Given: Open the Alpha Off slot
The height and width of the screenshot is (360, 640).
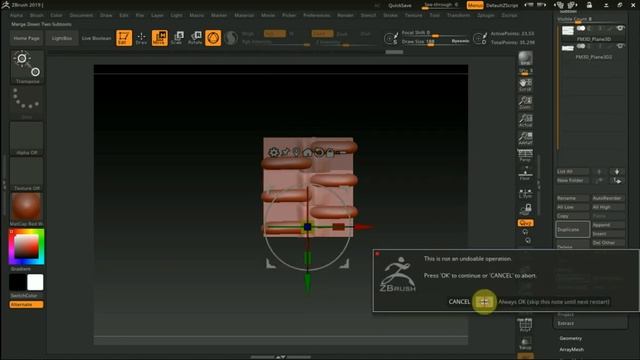Looking at the screenshot, I should 27,138.
